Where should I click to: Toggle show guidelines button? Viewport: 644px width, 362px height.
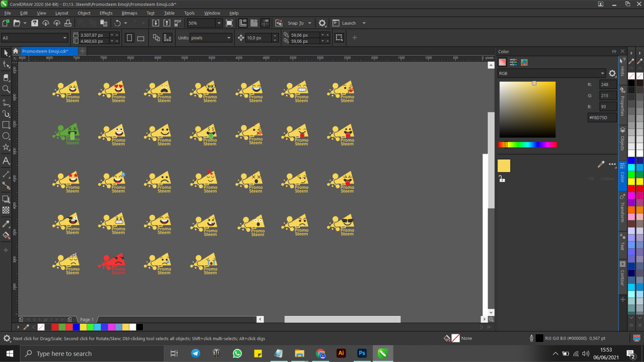[x=265, y=23]
